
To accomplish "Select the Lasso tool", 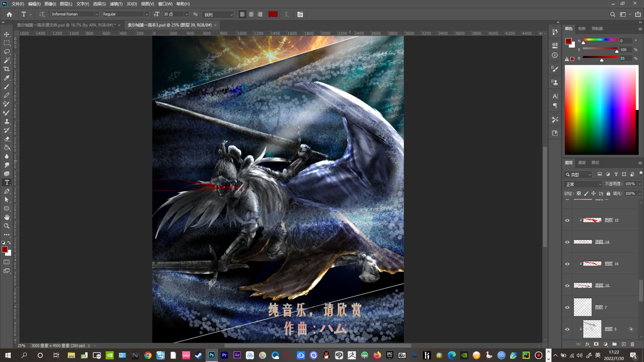I will [x=7, y=51].
